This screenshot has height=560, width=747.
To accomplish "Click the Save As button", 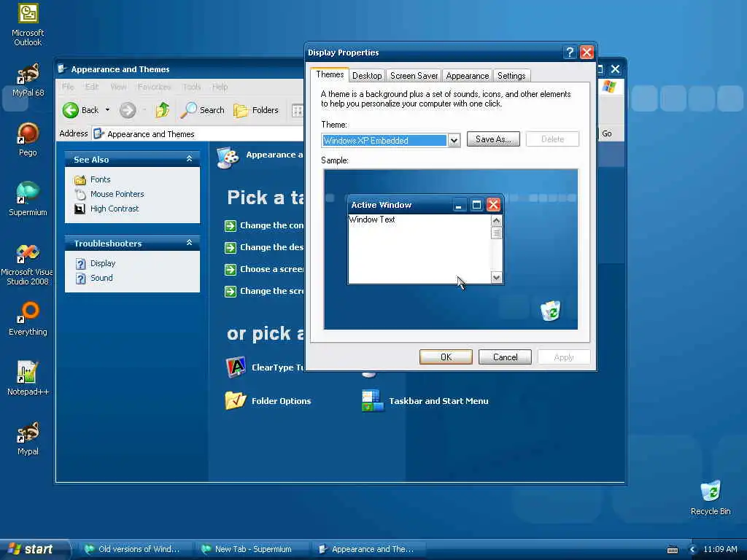I will 493,139.
